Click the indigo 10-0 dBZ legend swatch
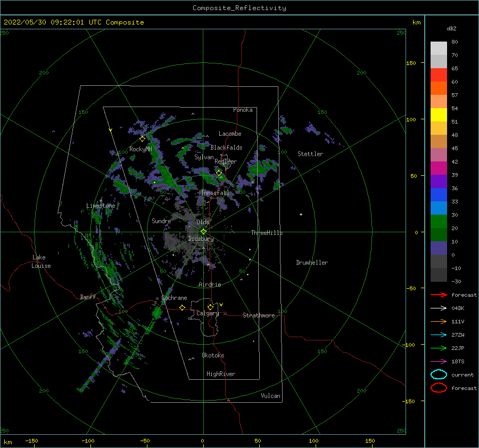 point(439,248)
